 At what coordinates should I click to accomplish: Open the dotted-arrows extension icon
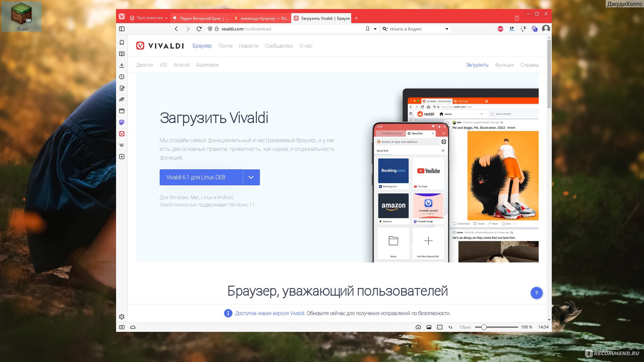523,29
